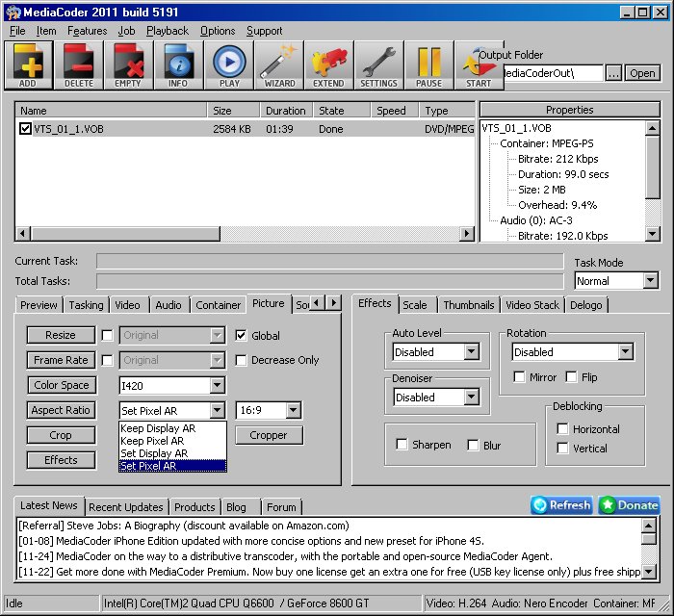Screen dimensions: 674x616
Task: Hit the PLAY toolbar icon
Action: tap(229, 64)
